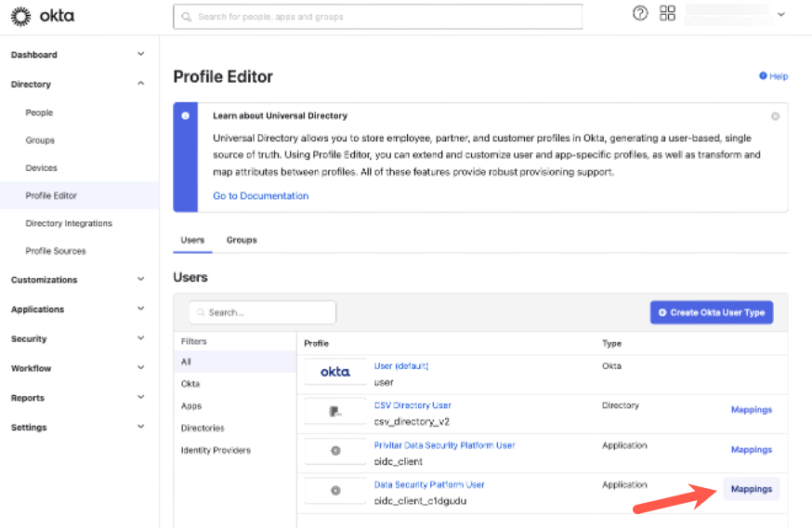This screenshot has width=812, height=528.
Task: Click the Profile column header
Action: click(317, 343)
